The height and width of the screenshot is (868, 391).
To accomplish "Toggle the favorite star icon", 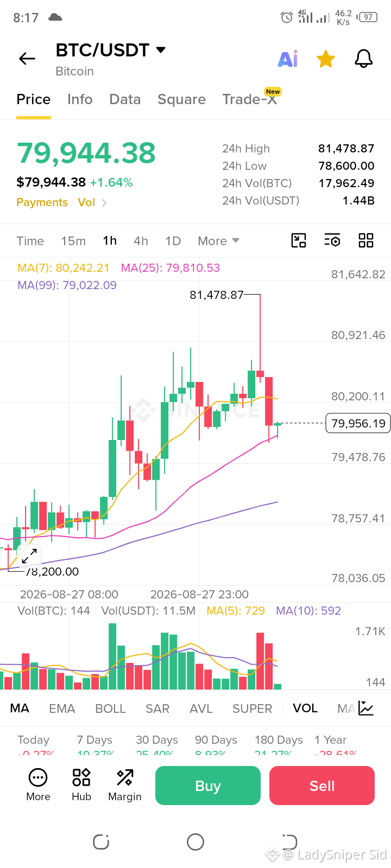I will (x=326, y=59).
